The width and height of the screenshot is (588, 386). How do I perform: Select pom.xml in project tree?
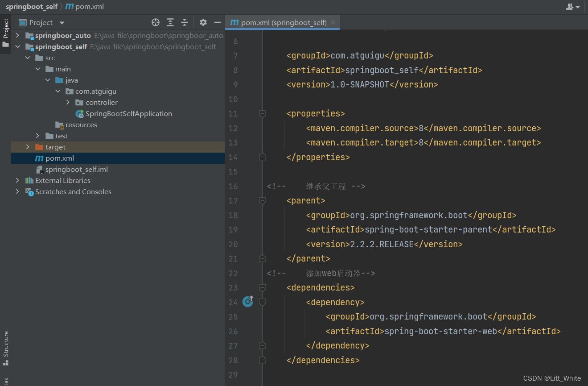coord(59,158)
